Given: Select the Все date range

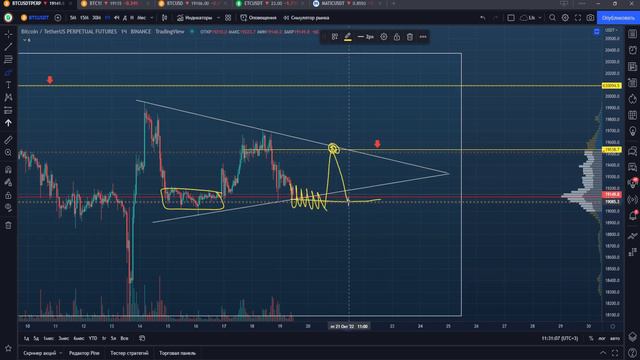Looking at the screenshot, I should (x=124, y=338).
